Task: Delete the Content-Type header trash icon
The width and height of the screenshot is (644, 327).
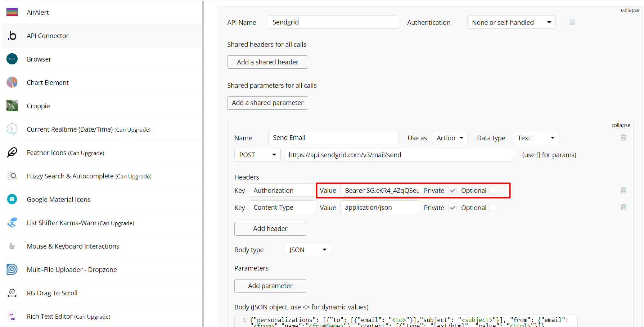Action: (x=623, y=207)
